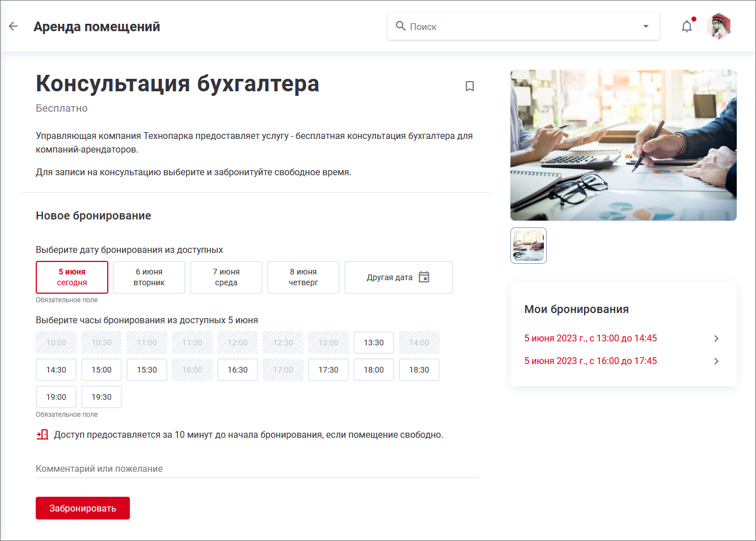Open the notifications bell

687,26
